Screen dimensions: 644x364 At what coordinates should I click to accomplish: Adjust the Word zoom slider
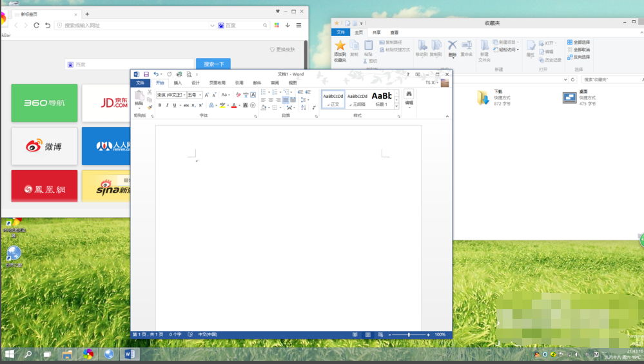point(409,335)
